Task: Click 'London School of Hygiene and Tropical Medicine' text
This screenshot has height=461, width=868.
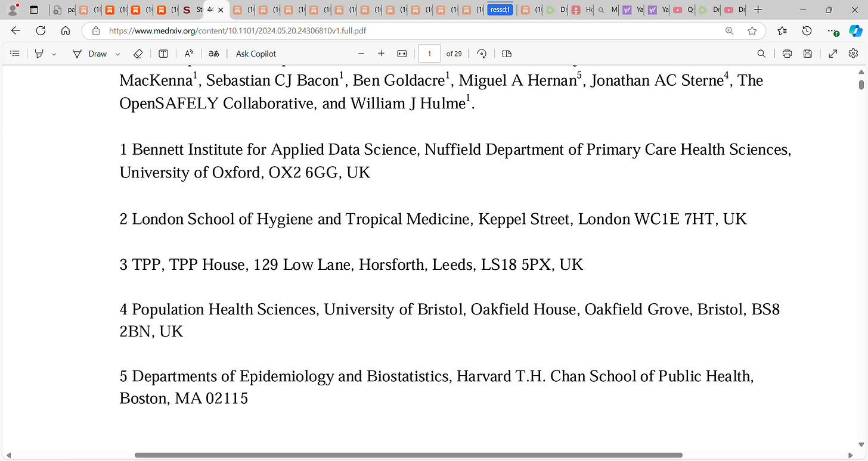Action: coord(300,219)
